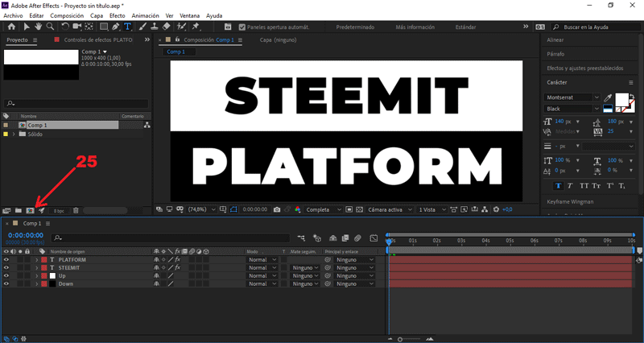Click the new composition icon in Project panel
644x343 pixels.
[30, 211]
